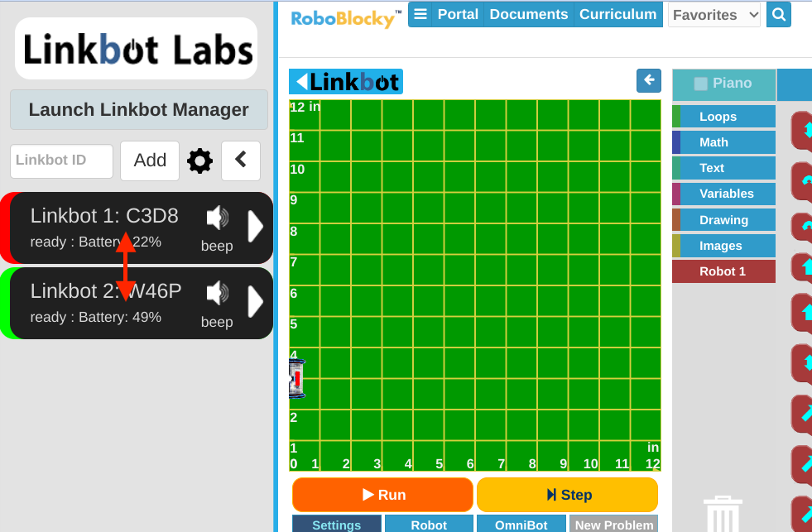Beep Linkbot 1 C3D8 speaker icon
This screenshot has width=812, height=532.
click(217, 218)
